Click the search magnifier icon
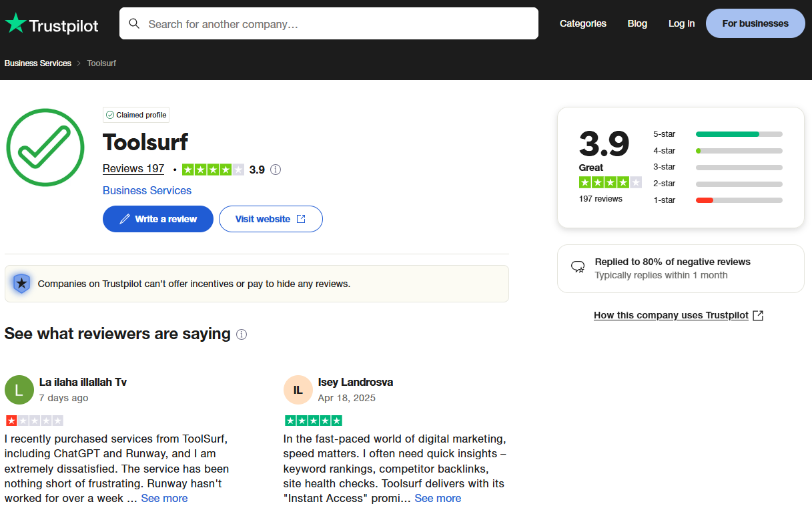Viewport: 812px width, 508px height. coord(134,24)
